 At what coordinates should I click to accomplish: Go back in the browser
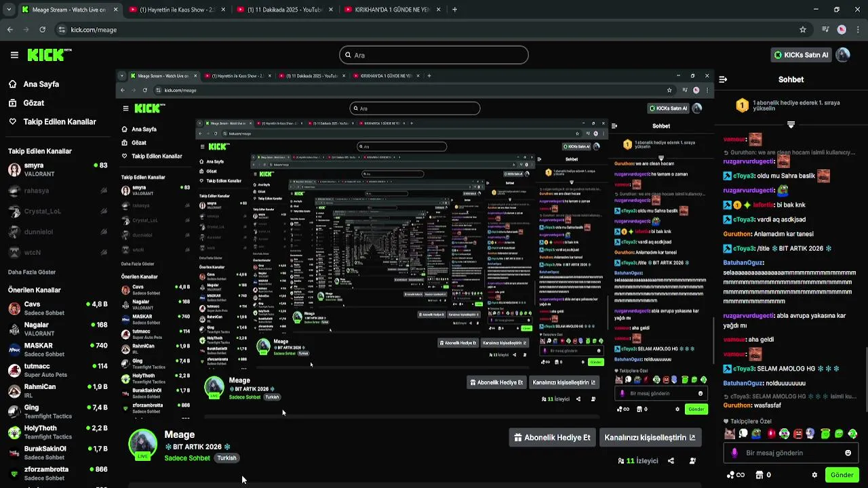10,30
